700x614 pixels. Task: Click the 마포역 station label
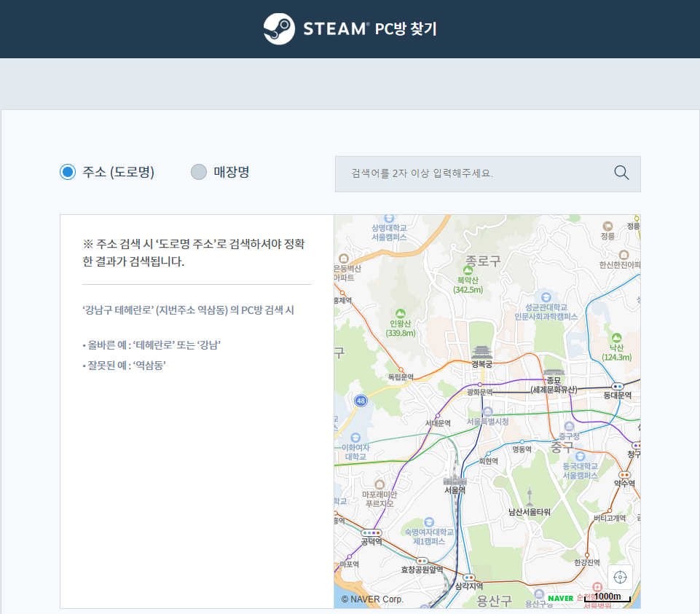point(349,564)
